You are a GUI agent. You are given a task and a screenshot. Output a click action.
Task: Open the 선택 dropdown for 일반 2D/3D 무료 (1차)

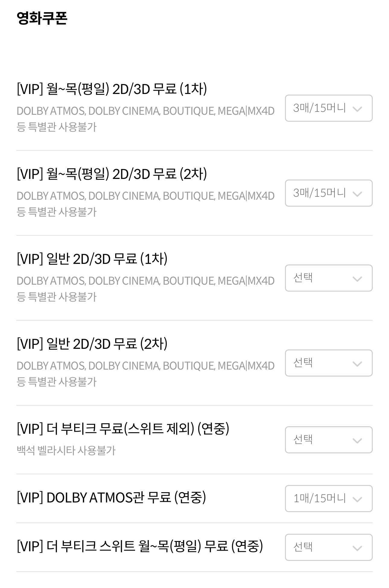pos(328,278)
